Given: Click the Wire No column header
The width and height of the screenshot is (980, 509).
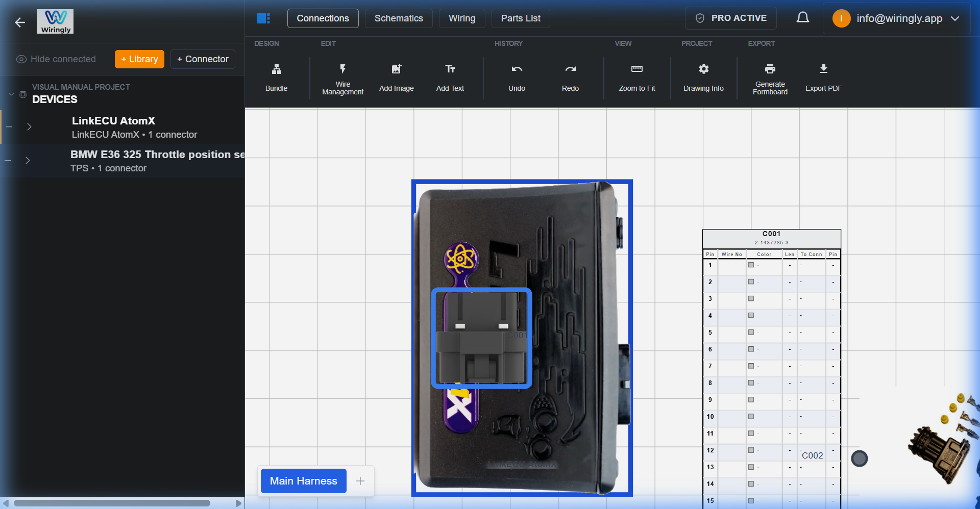Looking at the screenshot, I should coord(731,254).
